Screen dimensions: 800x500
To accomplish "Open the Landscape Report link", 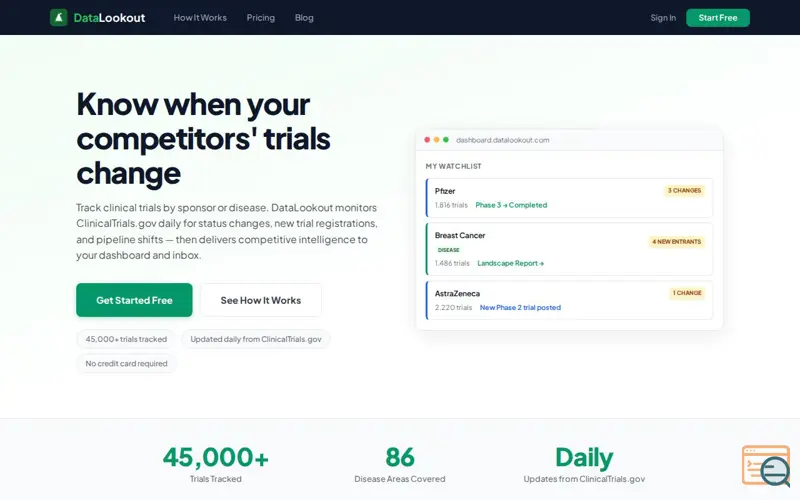I will (x=511, y=263).
